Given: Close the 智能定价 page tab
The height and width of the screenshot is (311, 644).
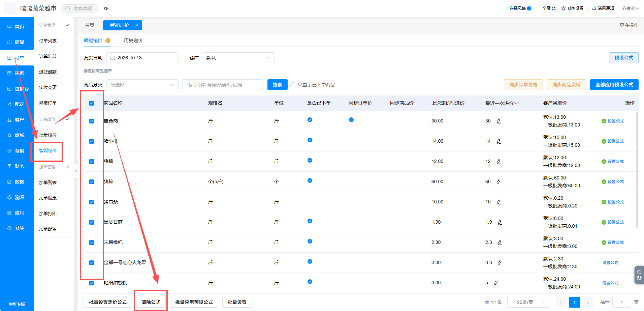Looking at the screenshot, I should [x=137, y=25].
